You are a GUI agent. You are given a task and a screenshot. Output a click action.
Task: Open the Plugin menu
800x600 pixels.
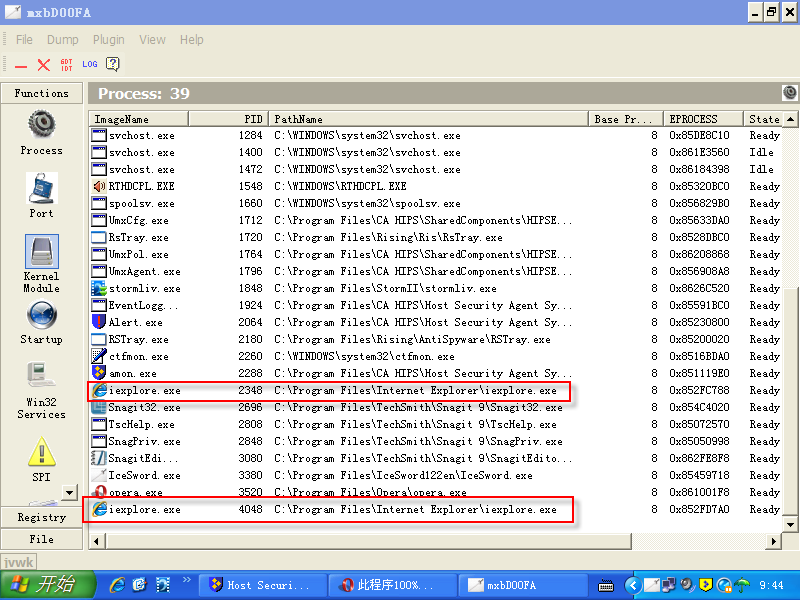tap(109, 40)
